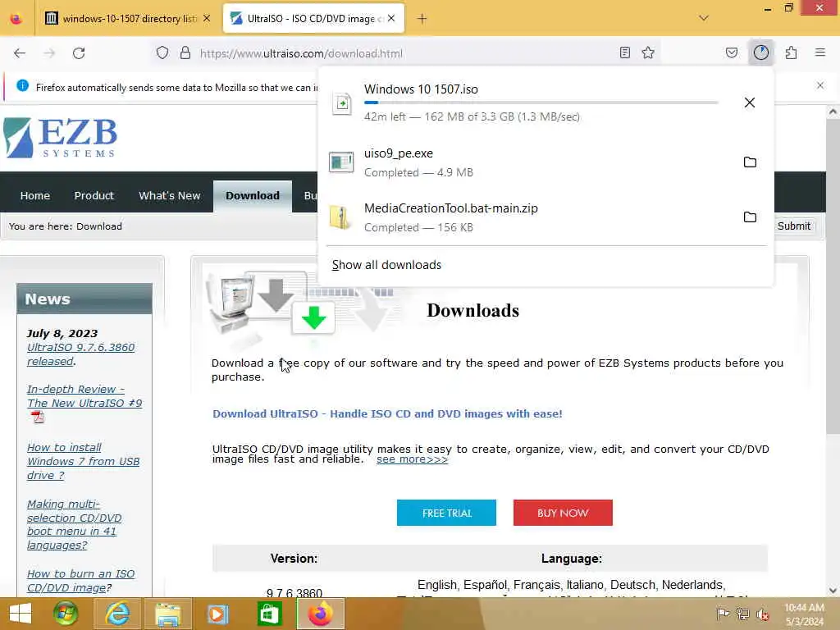Open File Explorer from the taskbar

167,614
